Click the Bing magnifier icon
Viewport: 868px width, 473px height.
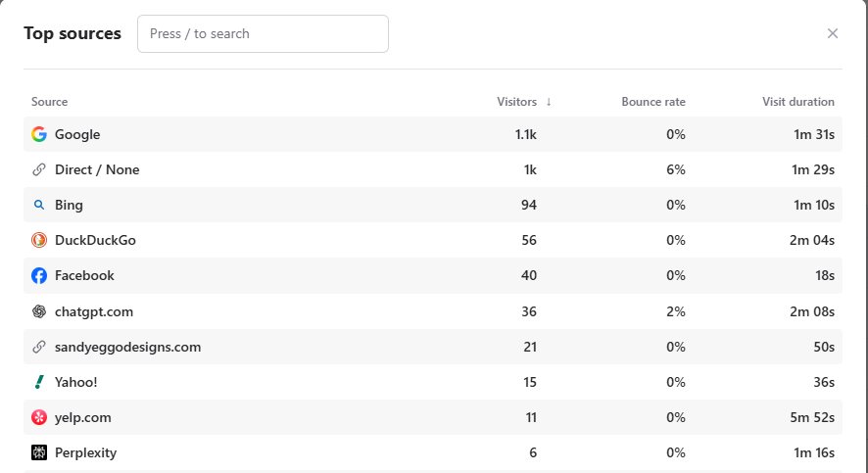(39, 205)
